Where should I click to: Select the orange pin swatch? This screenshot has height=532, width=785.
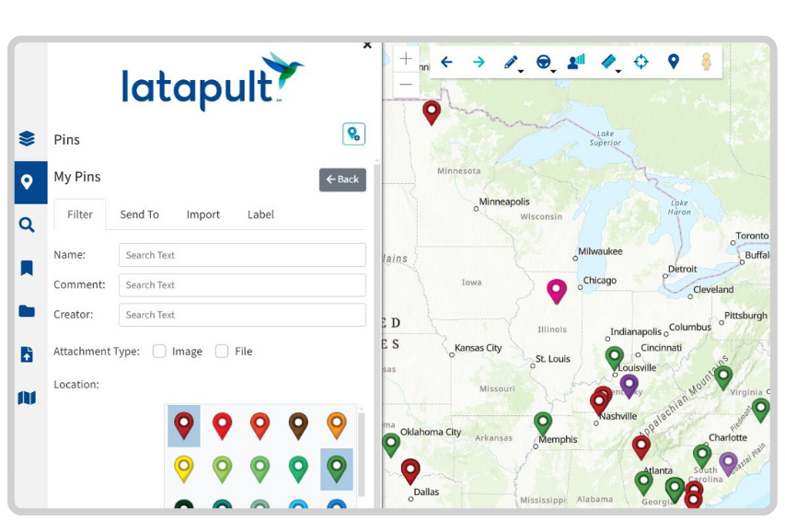(337, 426)
